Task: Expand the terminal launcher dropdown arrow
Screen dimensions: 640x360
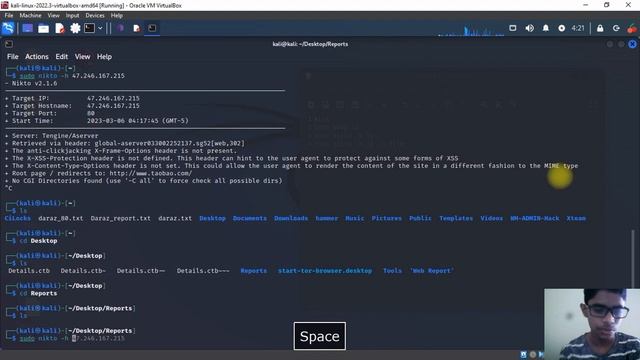Action: (100, 28)
